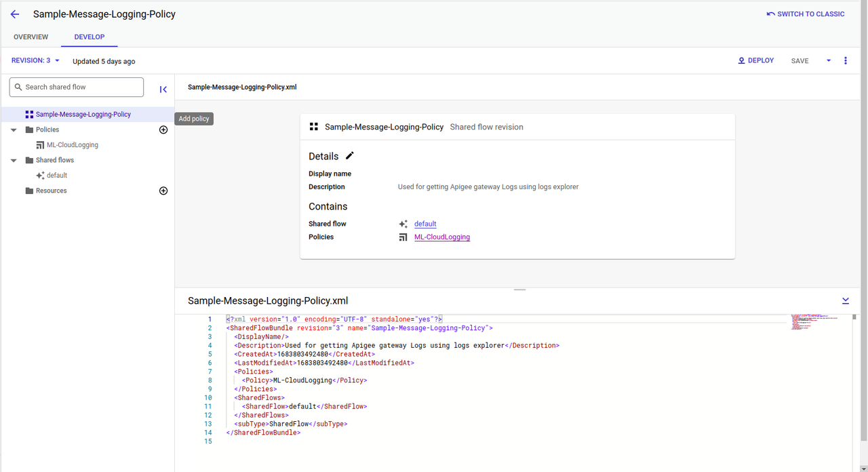Edit details with the pencil icon
Viewport: 868px width, 472px height.
(350, 156)
